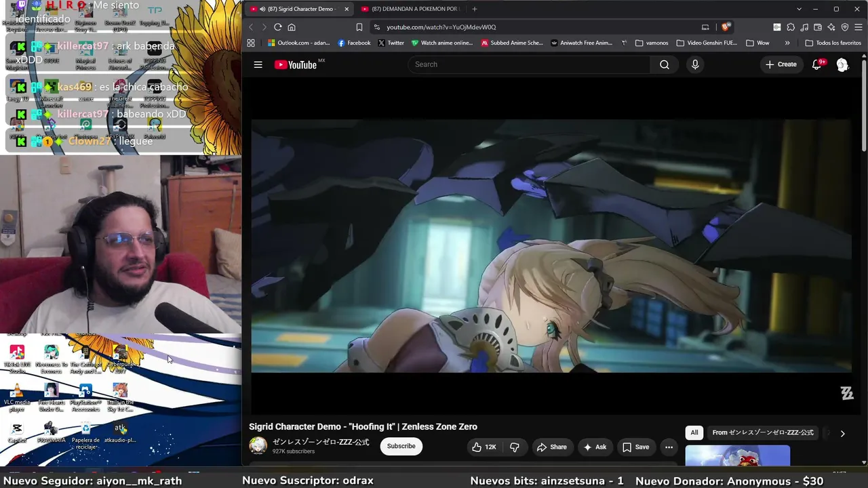
Task: Select the TikTok LIVE Studio desktop icon
Action: 17,359
